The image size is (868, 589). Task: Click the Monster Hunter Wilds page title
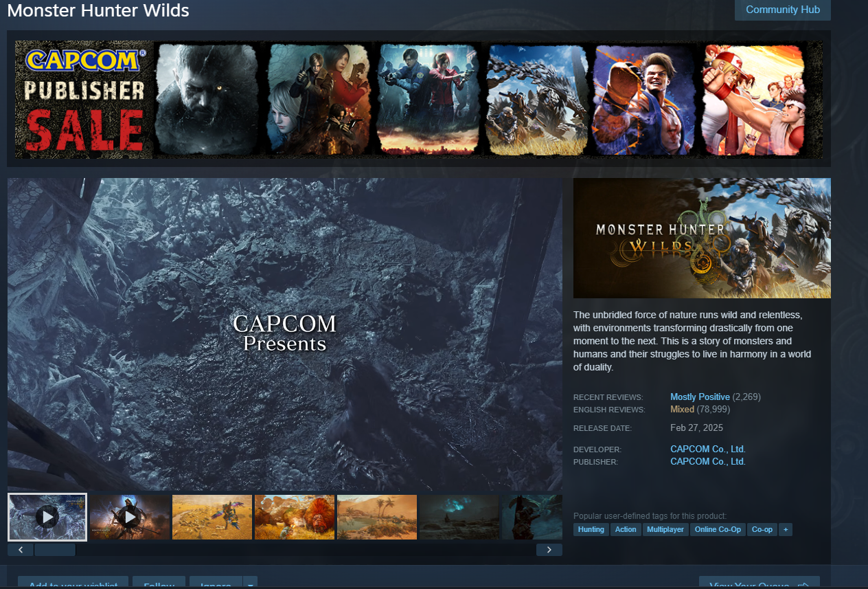tap(98, 11)
